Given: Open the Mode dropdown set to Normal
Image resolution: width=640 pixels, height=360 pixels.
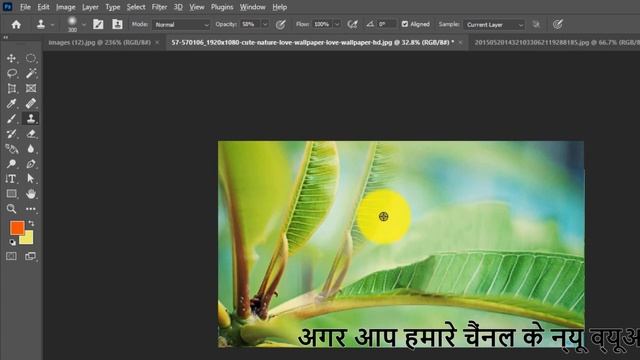Looking at the screenshot, I should [x=181, y=24].
